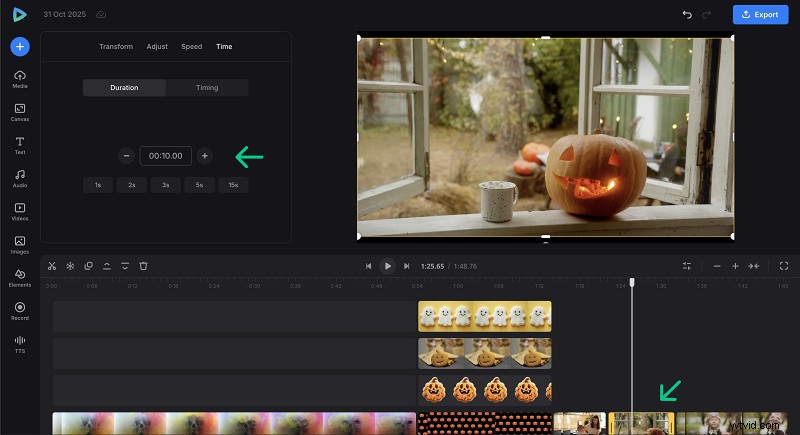Zoom out the timeline

coord(717,266)
